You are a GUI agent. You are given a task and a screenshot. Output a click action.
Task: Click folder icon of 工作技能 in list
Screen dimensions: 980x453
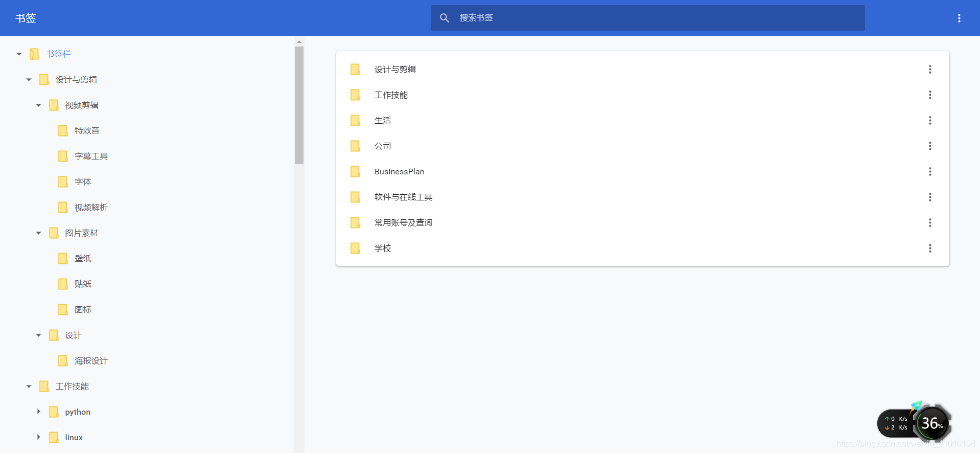click(355, 95)
